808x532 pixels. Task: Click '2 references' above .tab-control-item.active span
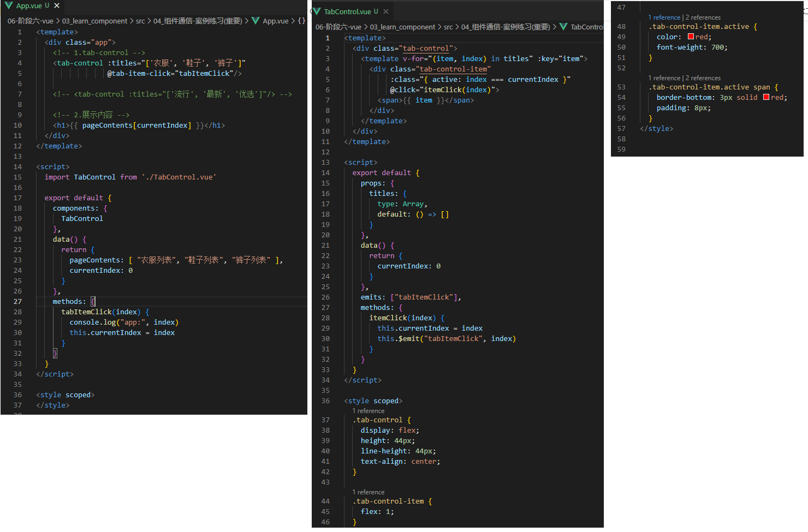[x=703, y=78]
